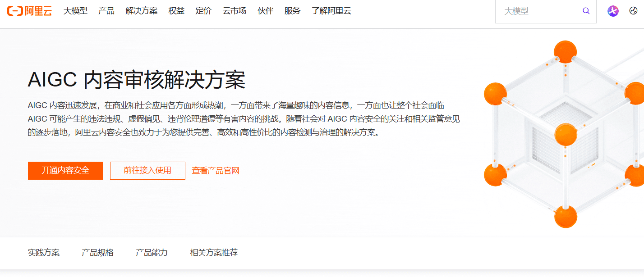Switch to the 相关方案推荐 tab
The image size is (644, 277).
pyautogui.click(x=214, y=253)
